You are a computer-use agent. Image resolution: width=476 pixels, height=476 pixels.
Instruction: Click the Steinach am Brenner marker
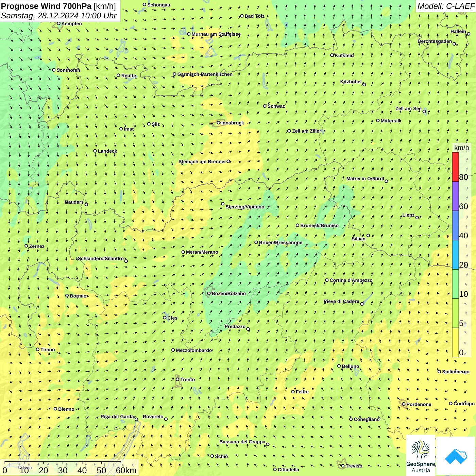(x=228, y=161)
